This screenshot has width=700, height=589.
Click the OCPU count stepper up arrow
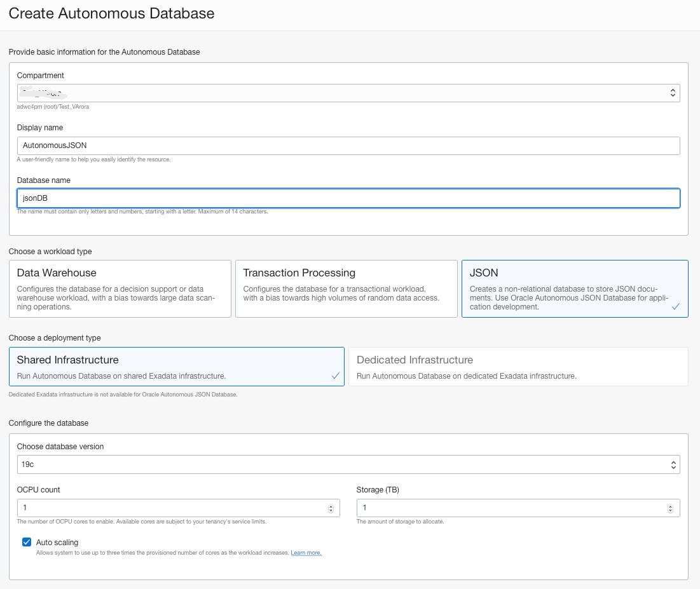click(331, 505)
